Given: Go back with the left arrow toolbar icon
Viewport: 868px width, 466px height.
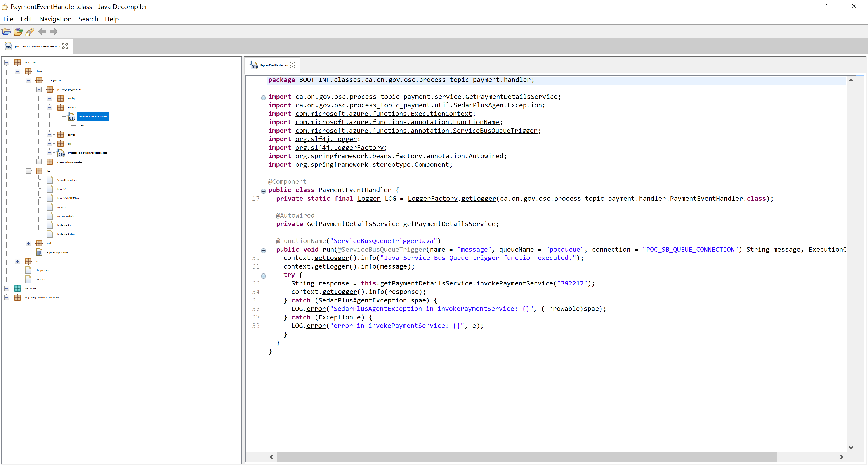Looking at the screenshot, I should click(x=42, y=32).
